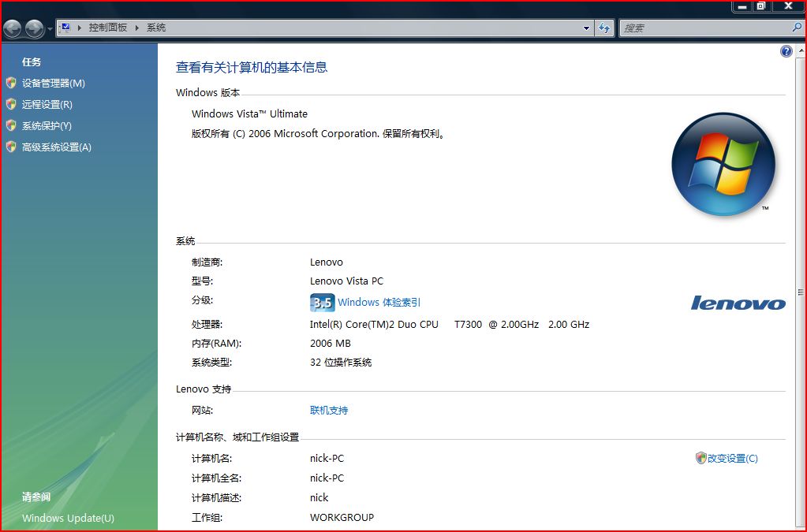
Task: Click shield icon beside 改变设置
Action: [x=701, y=458]
